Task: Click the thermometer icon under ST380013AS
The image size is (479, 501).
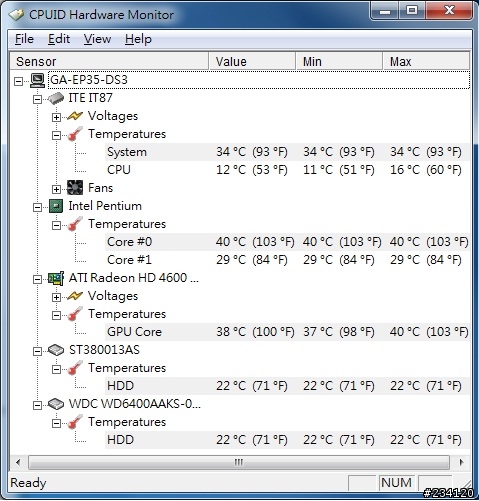Action: tap(75, 368)
